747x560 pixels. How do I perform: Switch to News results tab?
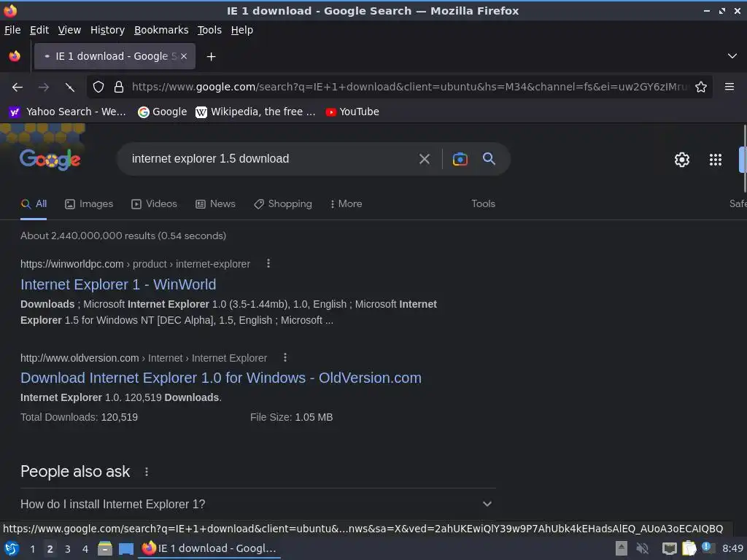pos(215,204)
